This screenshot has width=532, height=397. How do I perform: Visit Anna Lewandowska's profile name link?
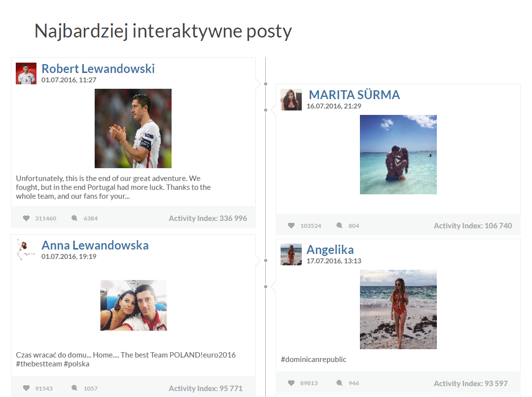click(95, 245)
